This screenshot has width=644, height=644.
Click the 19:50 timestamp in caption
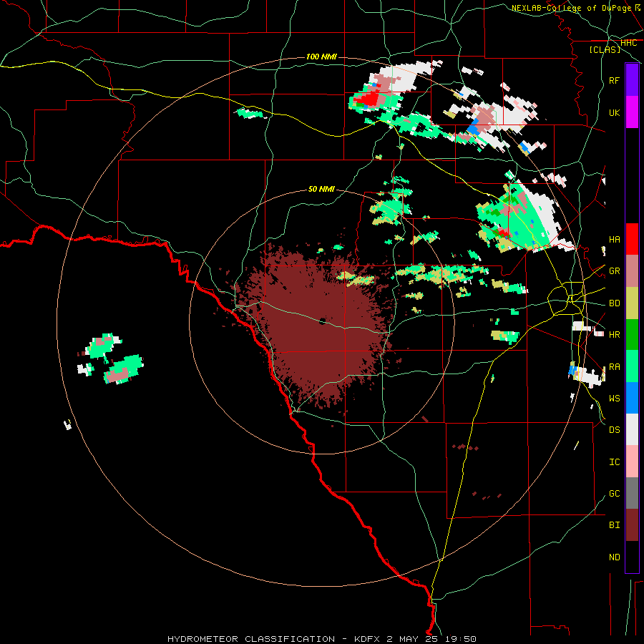[462, 639]
